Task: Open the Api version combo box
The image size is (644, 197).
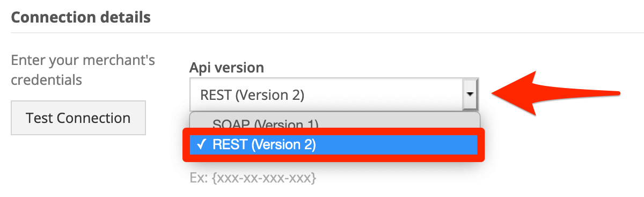Action: (334, 95)
